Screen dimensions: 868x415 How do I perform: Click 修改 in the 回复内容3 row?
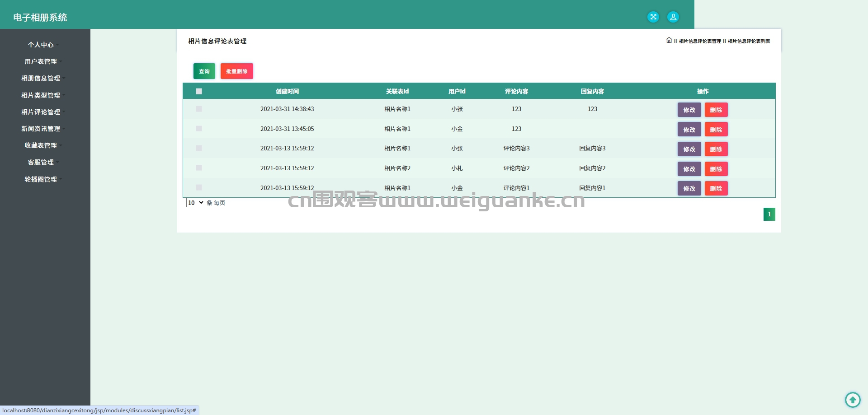pos(689,149)
